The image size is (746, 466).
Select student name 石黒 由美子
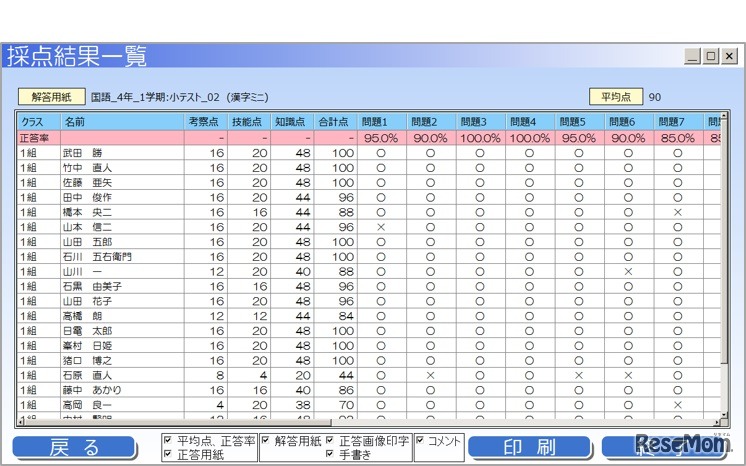[93, 286]
